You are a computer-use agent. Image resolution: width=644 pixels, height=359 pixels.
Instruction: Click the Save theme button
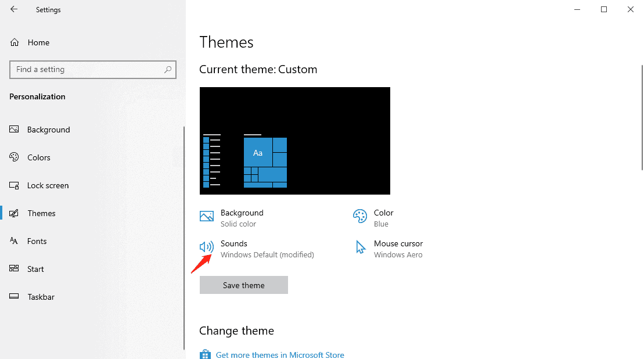pyautogui.click(x=243, y=285)
